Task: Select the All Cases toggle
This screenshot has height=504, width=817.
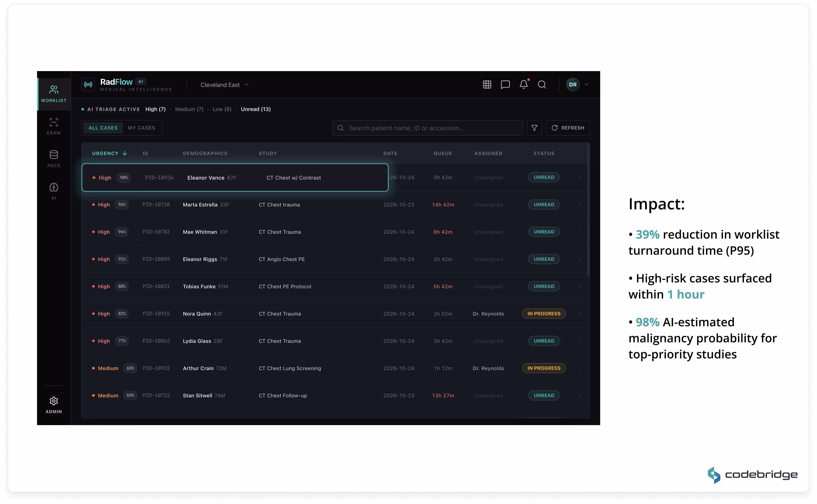Action: (x=103, y=128)
